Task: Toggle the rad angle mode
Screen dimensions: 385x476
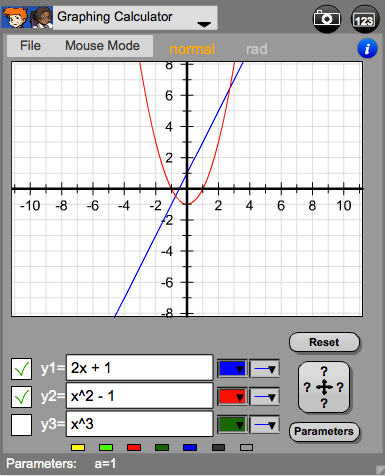Action: [257, 49]
